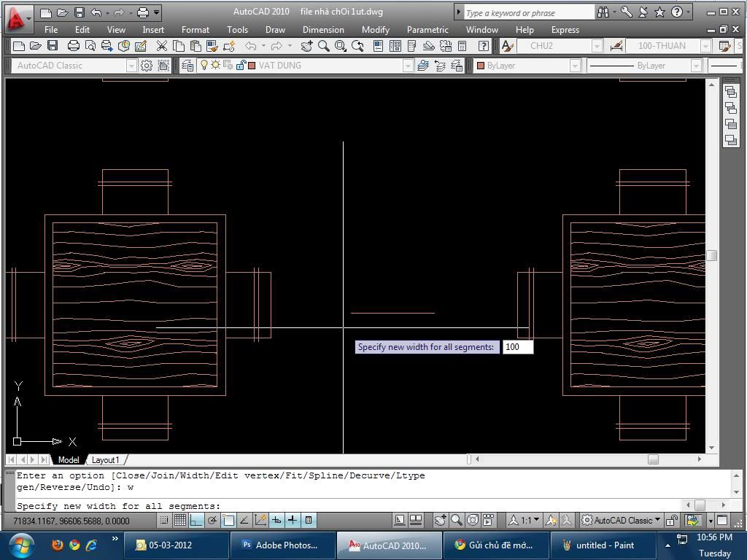Open the 05-03-2012 folder taskbar button
Image resolution: width=747 pixels, height=560 pixels.
176,545
